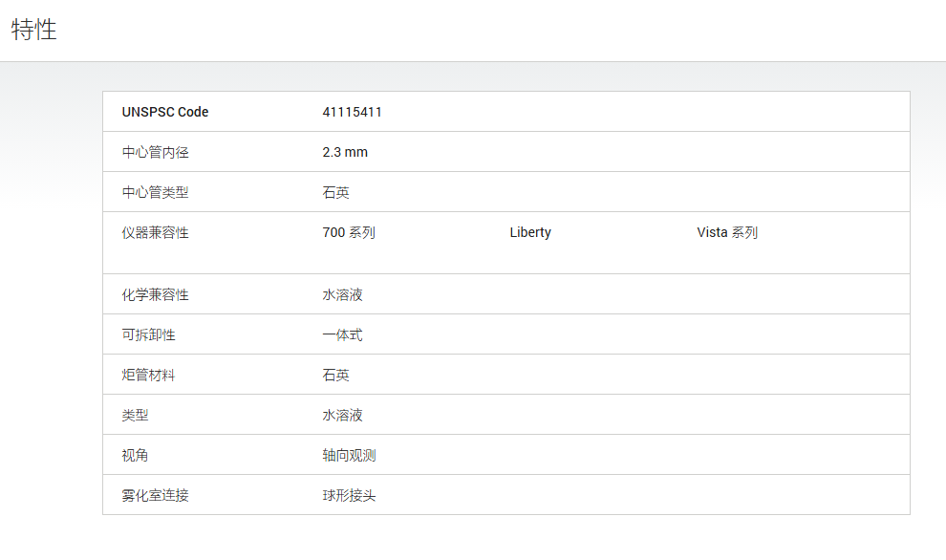The width and height of the screenshot is (946, 560).
Task: Select the 雾化室连接 label
Action: [155, 495]
